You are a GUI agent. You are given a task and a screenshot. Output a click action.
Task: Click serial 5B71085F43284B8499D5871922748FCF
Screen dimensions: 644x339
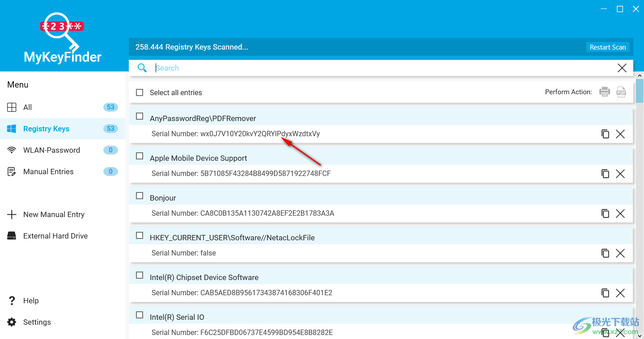[x=266, y=174]
